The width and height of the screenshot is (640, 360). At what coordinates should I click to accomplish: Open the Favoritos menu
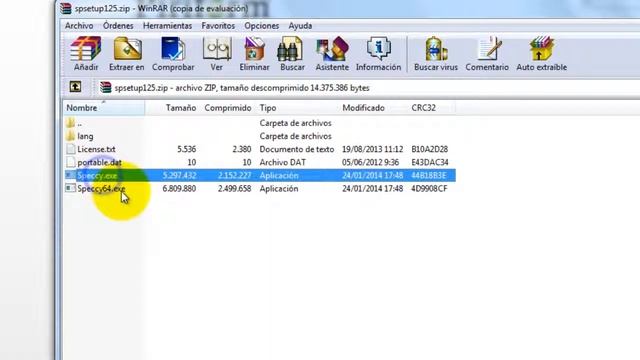[x=218, y=26]
